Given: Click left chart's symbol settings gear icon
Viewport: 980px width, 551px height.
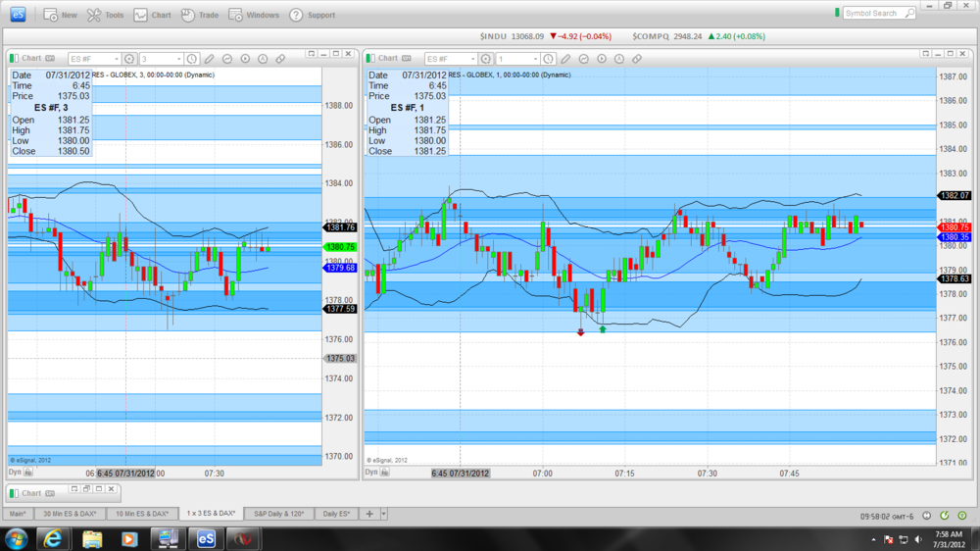Looking at the screenshot, I should 129,59.
